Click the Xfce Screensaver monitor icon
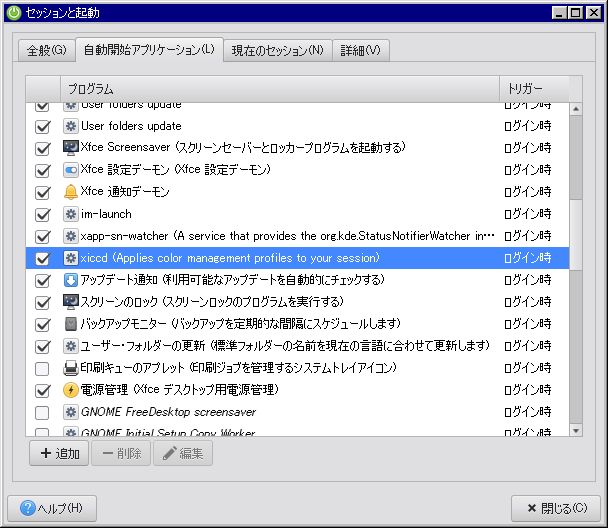The width and height of the screenshot is (608, 528). tap(71, 148)
